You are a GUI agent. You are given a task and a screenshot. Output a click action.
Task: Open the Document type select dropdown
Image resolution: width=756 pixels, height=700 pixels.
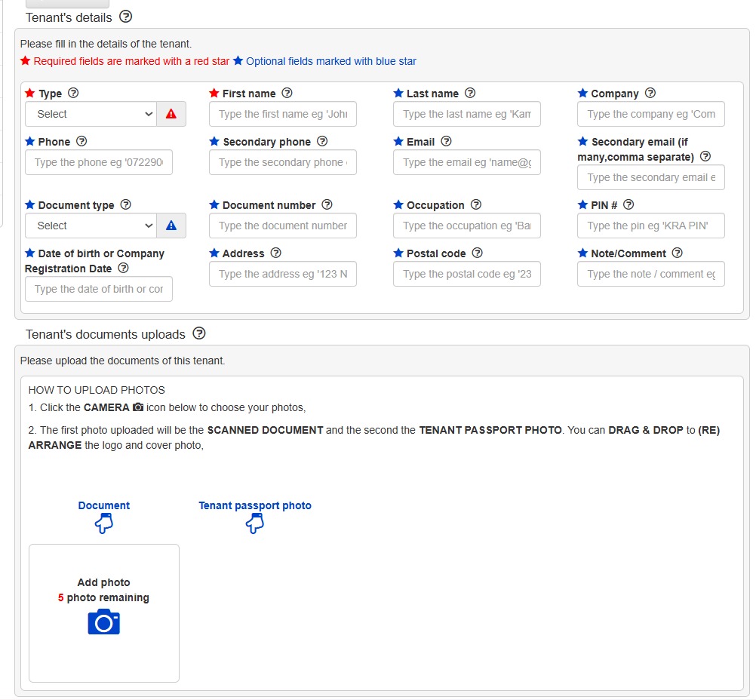pyautogui.click(x=91, y=226)
